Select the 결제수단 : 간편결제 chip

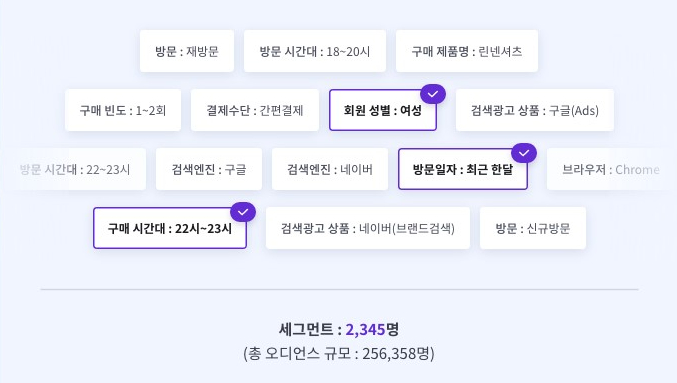point(255,110)
